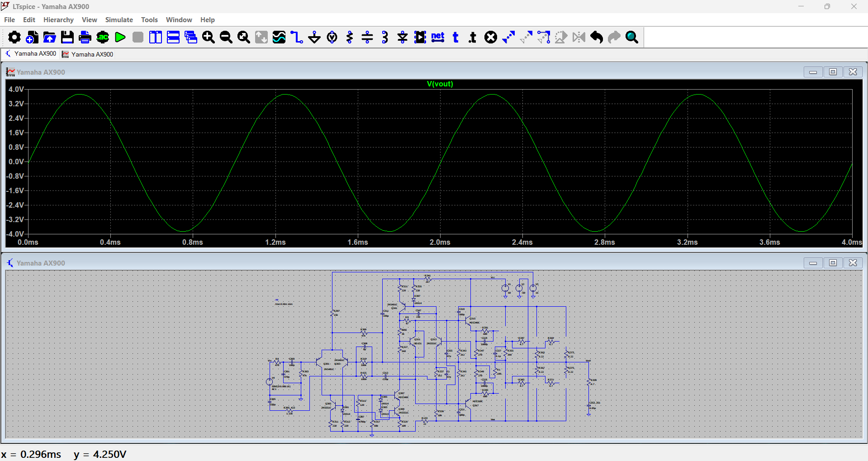The width and height of the screenshot is (868, 461).
Task: Zoom in with the magnifier plus
Action: pos(209,37)
